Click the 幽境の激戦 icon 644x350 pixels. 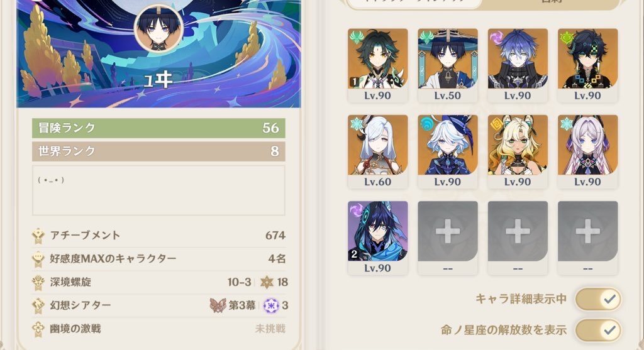point(38,329)
